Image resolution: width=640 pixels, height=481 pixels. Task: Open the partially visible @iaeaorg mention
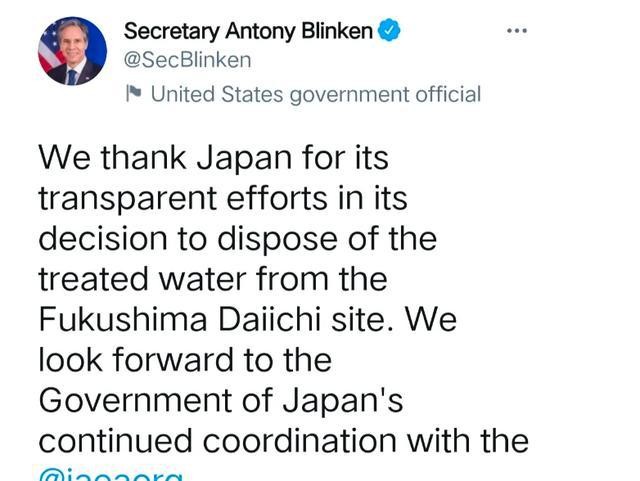point(110,474)
